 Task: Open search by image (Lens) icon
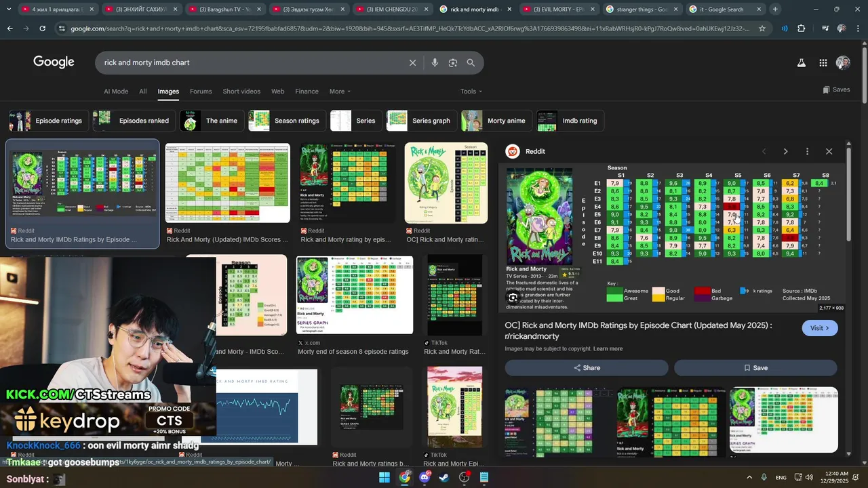click(453, 62)
